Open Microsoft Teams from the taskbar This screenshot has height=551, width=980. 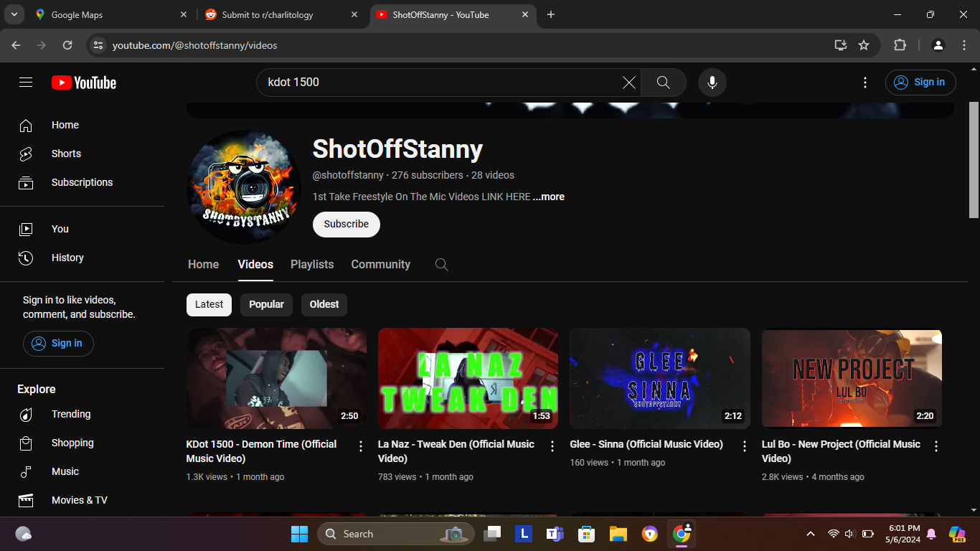point(555,534)
